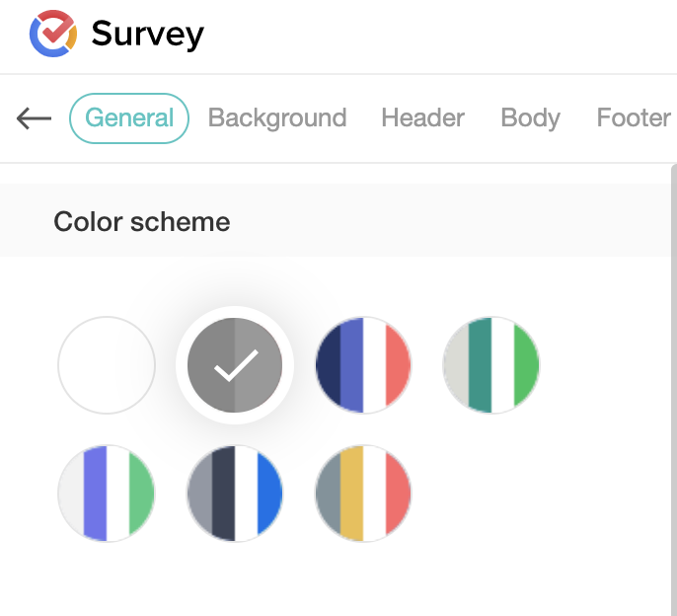Pick the swatch with the coral right stripe in the bottom row
The image size is (677, 616).
[363, 493]
